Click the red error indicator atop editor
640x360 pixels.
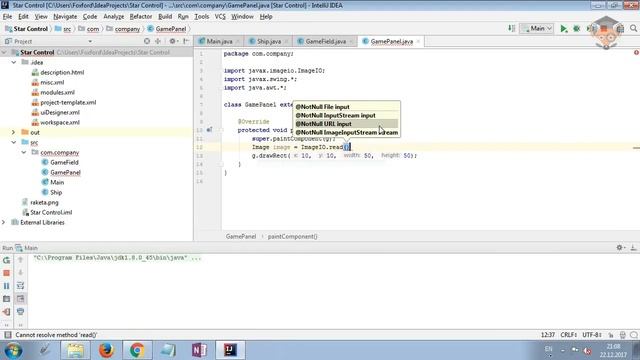[636, 52]
